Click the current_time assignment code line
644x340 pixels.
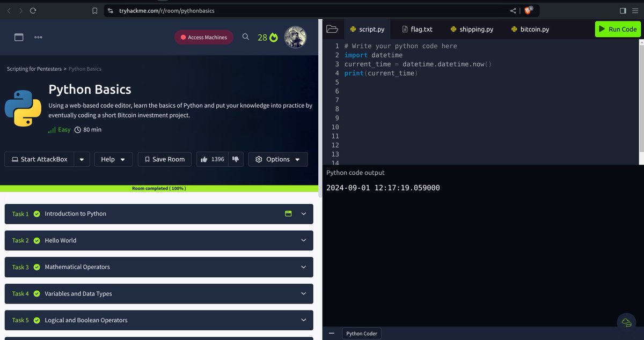pyautogui.click(x=418, y=64)
